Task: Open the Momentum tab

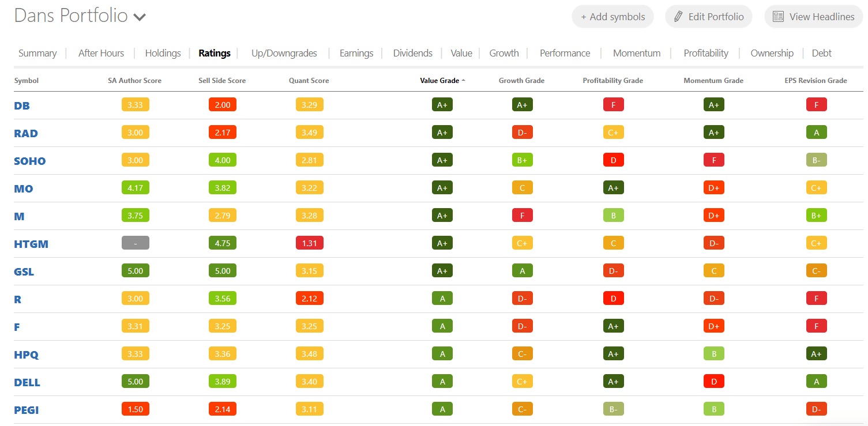Action: [637, 53]
